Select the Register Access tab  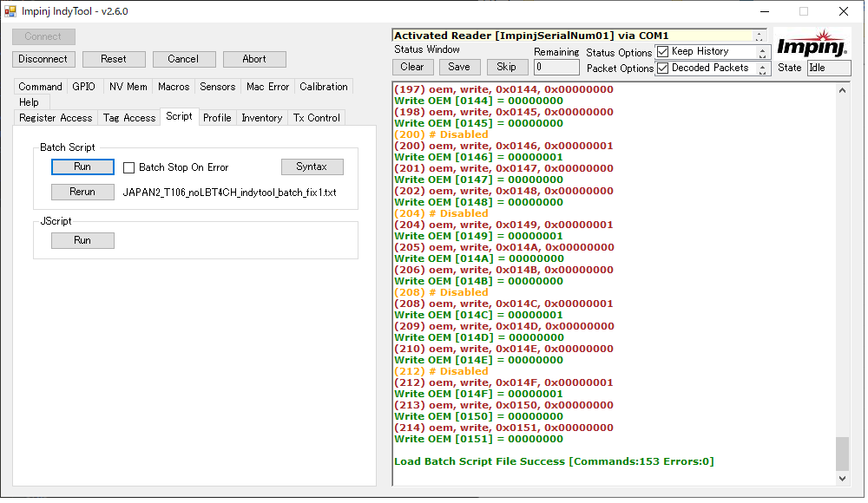[x=56, y=118]
